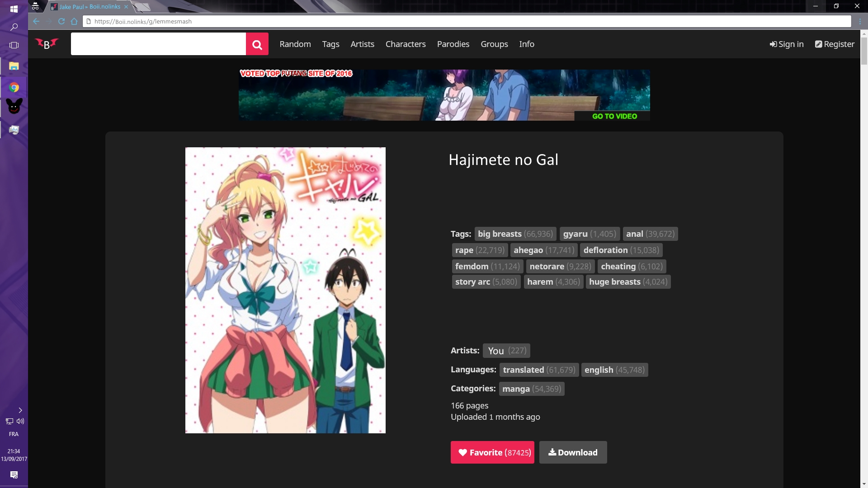The width and height of the screenshot is (868, 488).
Task: Click the Sign in link
Action: coord(787,44)
